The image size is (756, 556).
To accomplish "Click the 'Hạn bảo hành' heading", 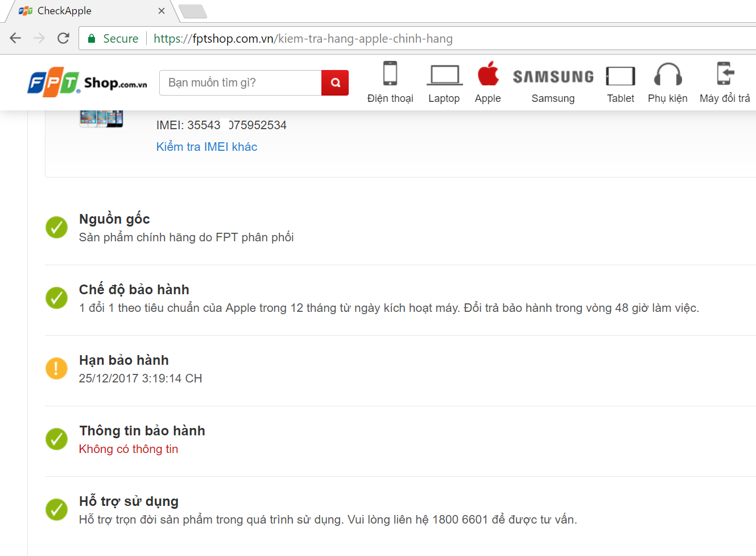I will (124, 360).
